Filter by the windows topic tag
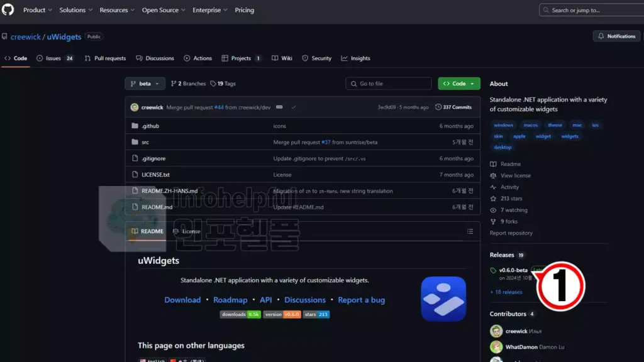This screenshot has width=644, height=362. point(504,125)
